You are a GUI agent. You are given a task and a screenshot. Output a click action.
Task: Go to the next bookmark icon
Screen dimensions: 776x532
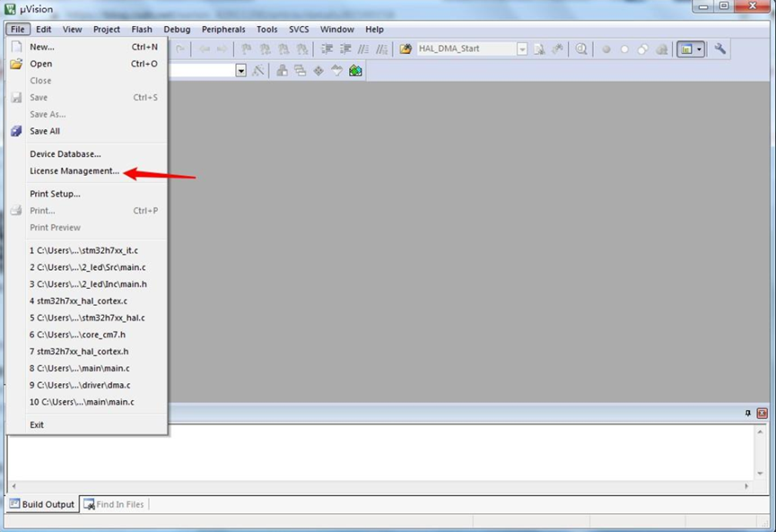click(x=283, y=48)
